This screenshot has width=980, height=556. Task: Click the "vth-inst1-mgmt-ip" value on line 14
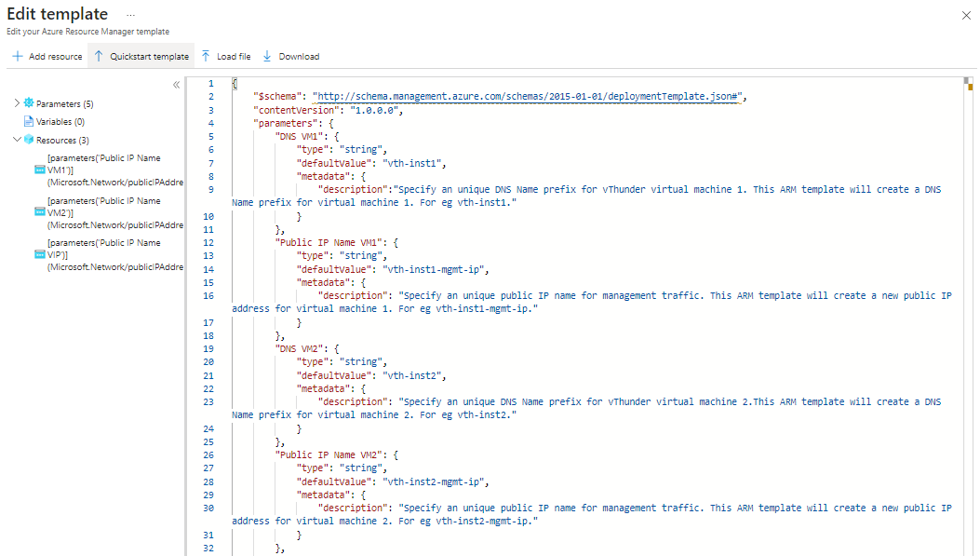(x=434, y=269)
